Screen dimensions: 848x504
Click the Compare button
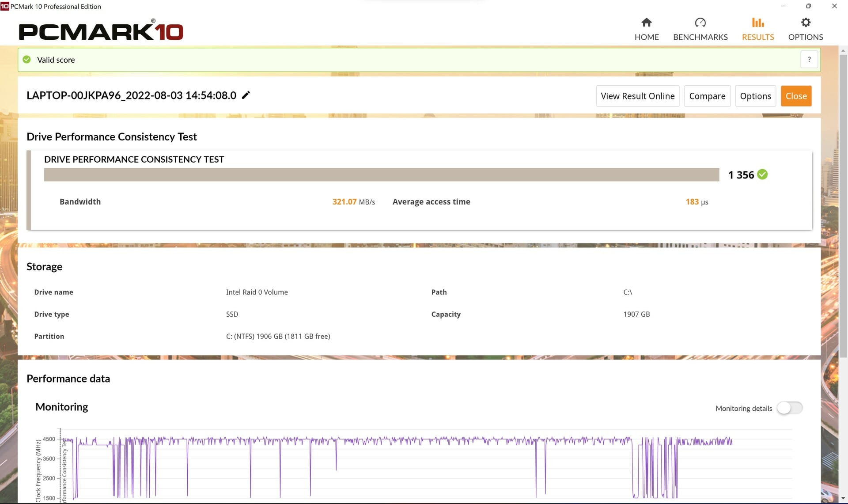point(707,96)
